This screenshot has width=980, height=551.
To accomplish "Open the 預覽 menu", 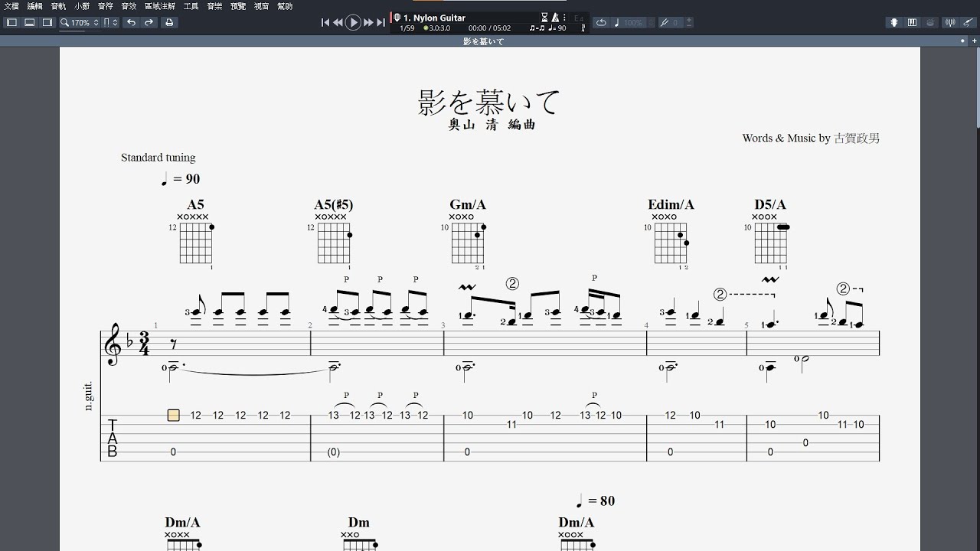I will tap(238, 6).
